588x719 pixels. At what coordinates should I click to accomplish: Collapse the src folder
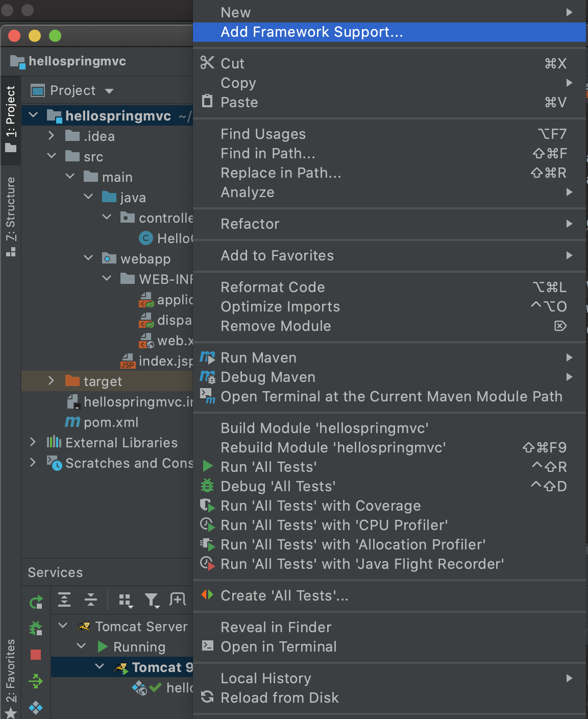[51, 156]
